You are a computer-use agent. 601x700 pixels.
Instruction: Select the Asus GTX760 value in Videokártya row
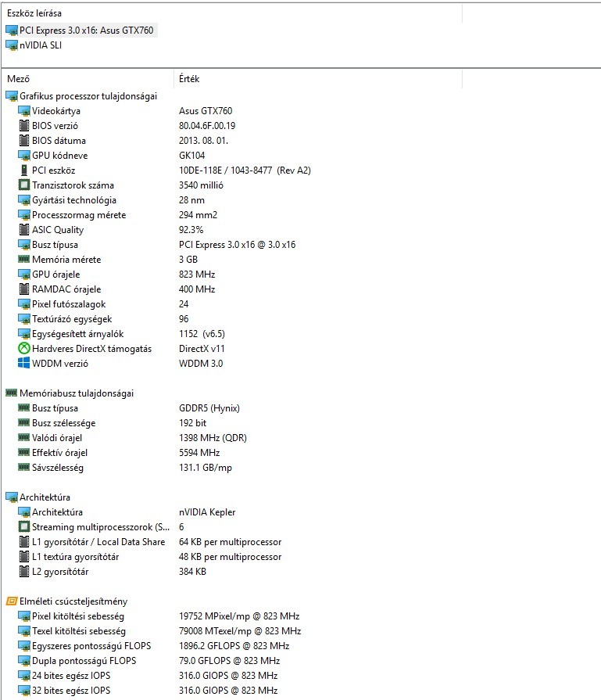coord(206,111)
